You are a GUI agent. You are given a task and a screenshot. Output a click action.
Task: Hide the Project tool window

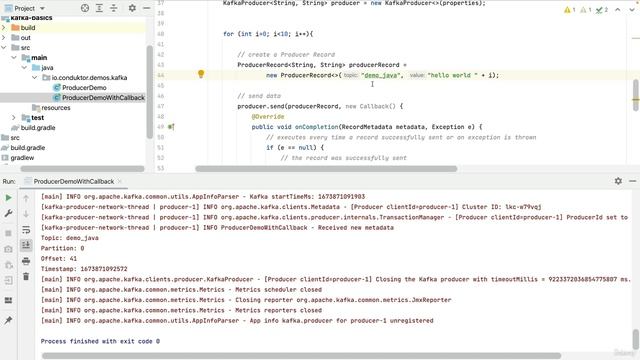click(x=147, y=8)
